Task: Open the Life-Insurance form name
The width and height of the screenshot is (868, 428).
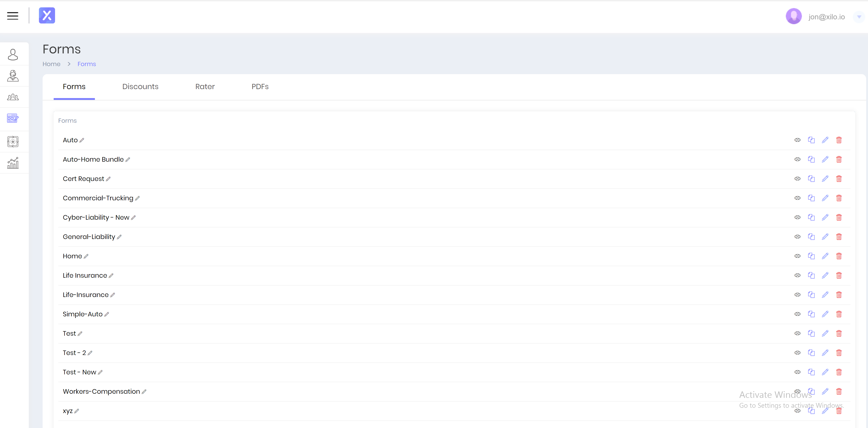Action: [86, 295]
